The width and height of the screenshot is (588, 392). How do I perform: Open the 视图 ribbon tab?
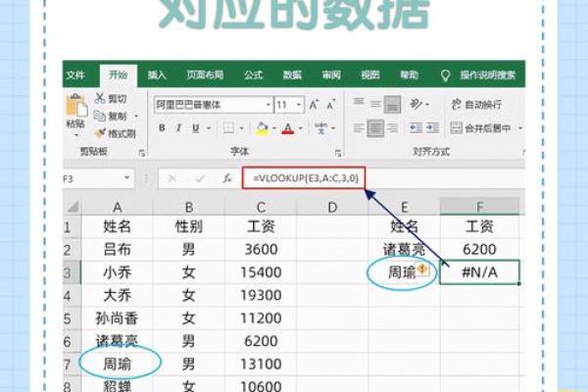370,75
